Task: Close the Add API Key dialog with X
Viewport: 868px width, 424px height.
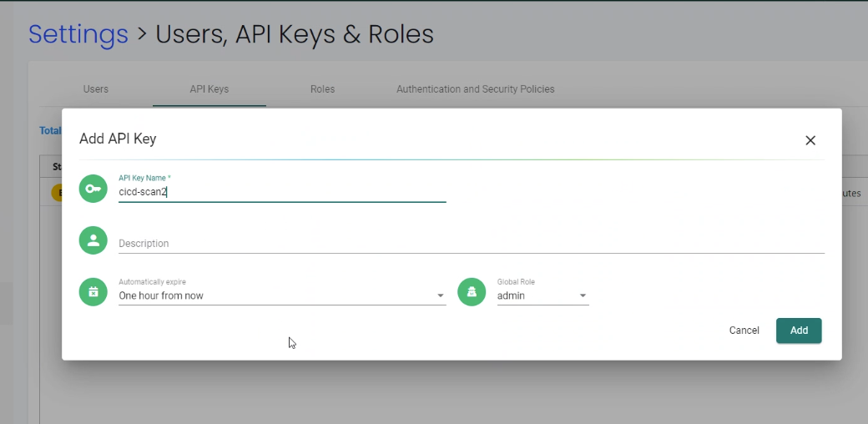Action: coord(810,140)
